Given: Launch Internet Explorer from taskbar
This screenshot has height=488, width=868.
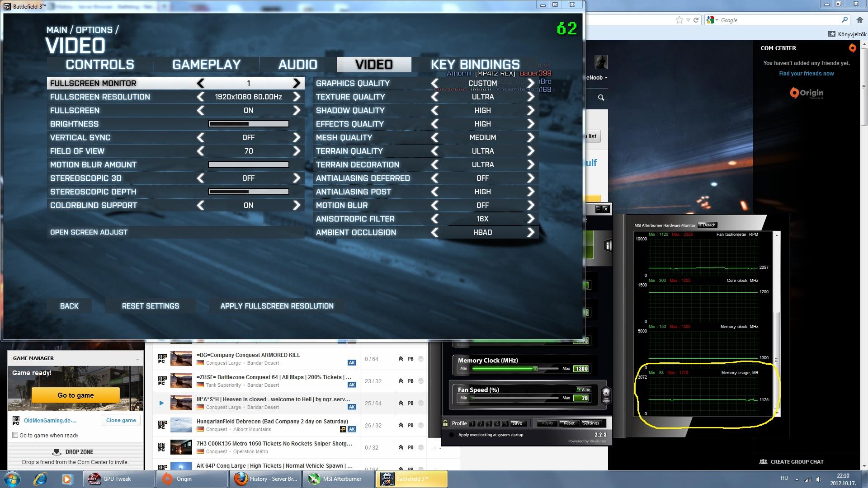Looking at the screenshot, I should pyautogui.click(x=41, y=479).
